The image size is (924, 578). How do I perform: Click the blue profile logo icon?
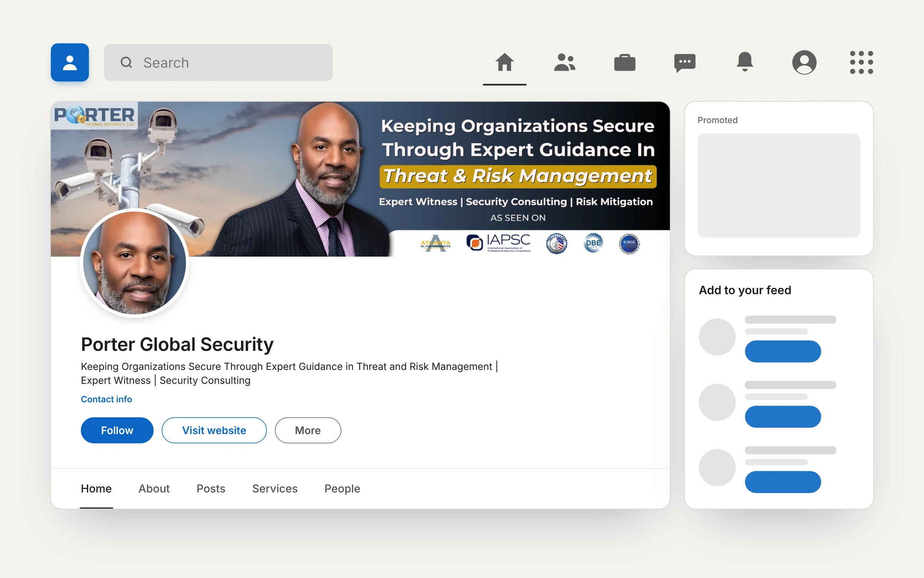tap(70, 62)
